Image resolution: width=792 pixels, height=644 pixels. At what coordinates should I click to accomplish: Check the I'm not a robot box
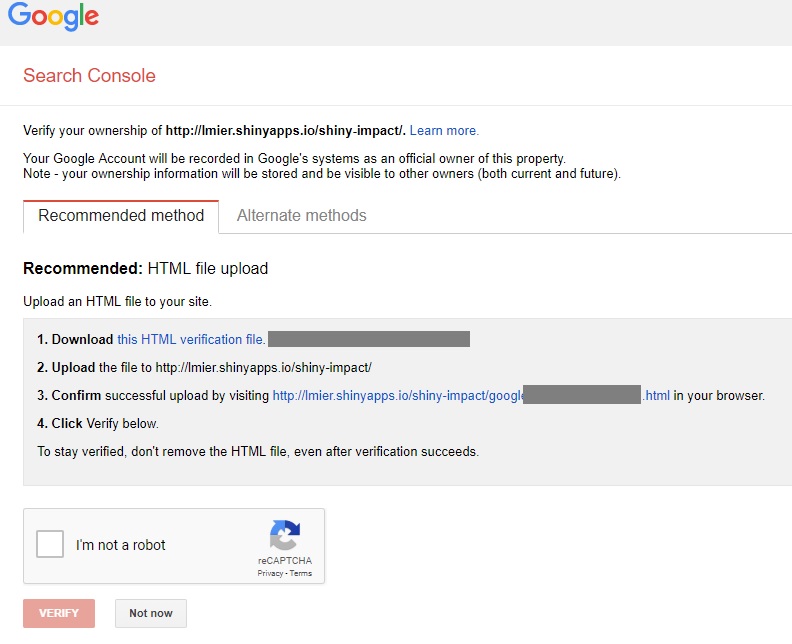click(x=50, y=544)
